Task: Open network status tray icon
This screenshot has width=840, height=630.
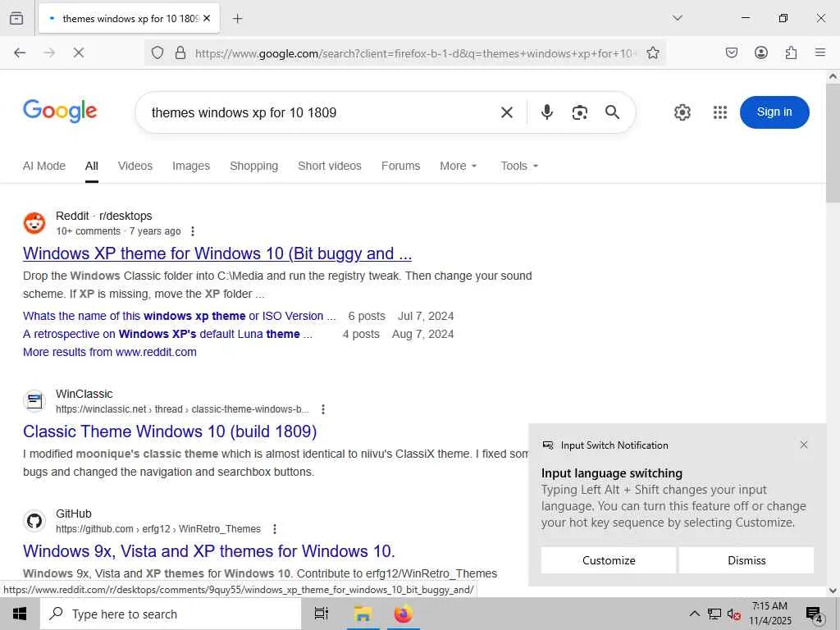Action: (714, 614)
